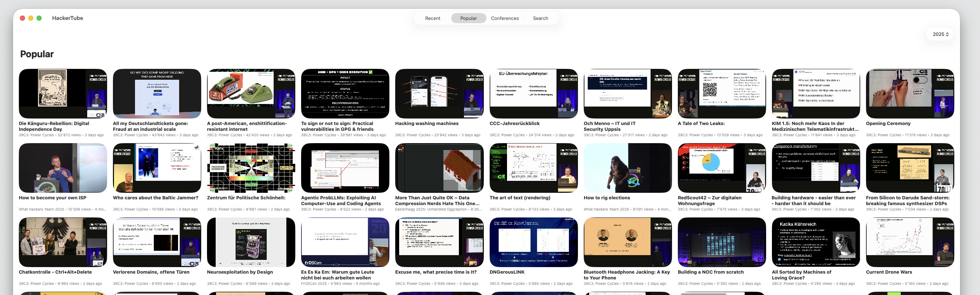Watch the Hacking washing machines thumbnail
Viewport: 980px width, 295px height.
pyautogui.click(x=439, y=94)
